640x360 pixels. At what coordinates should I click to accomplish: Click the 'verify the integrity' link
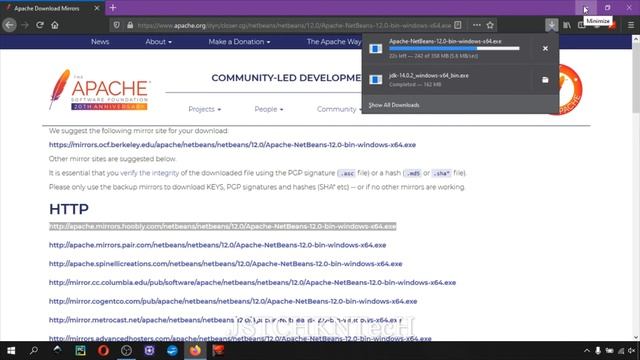click(149, 173)
